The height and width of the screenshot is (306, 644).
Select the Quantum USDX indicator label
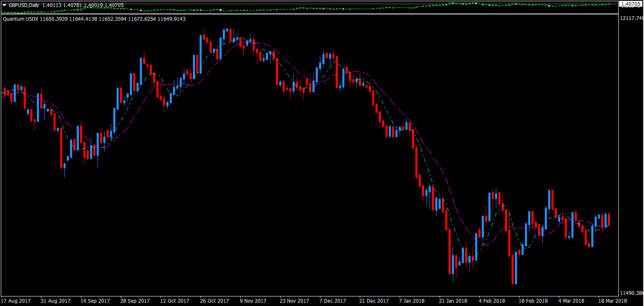21,19
